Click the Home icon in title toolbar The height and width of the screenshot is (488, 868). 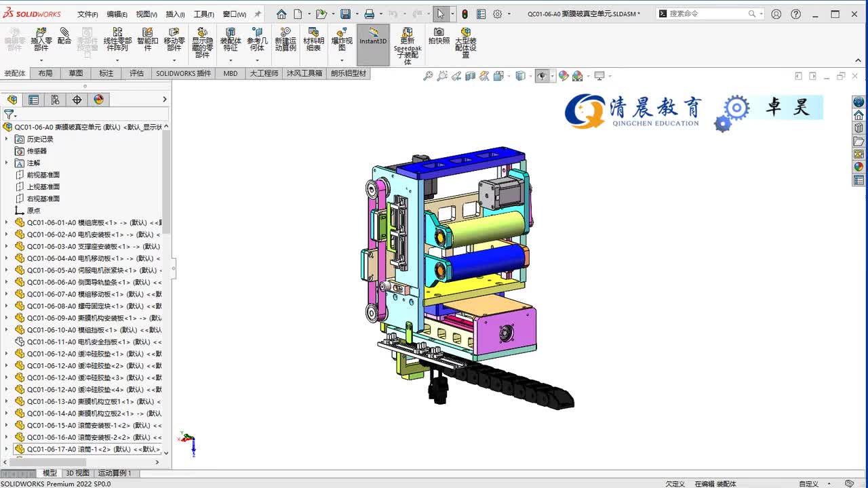281,14
